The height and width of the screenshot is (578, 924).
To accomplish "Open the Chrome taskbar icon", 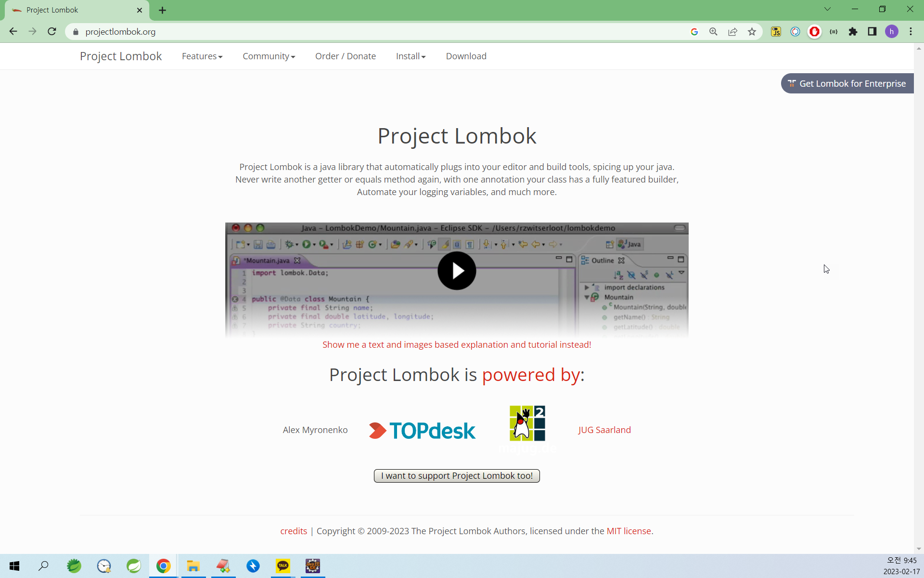I will coord(163,566).
